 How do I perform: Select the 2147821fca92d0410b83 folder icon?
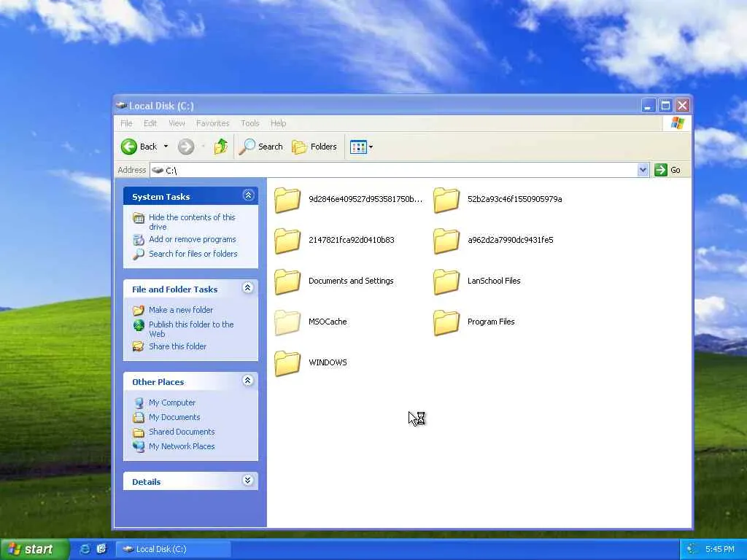[x=287, y=241]
